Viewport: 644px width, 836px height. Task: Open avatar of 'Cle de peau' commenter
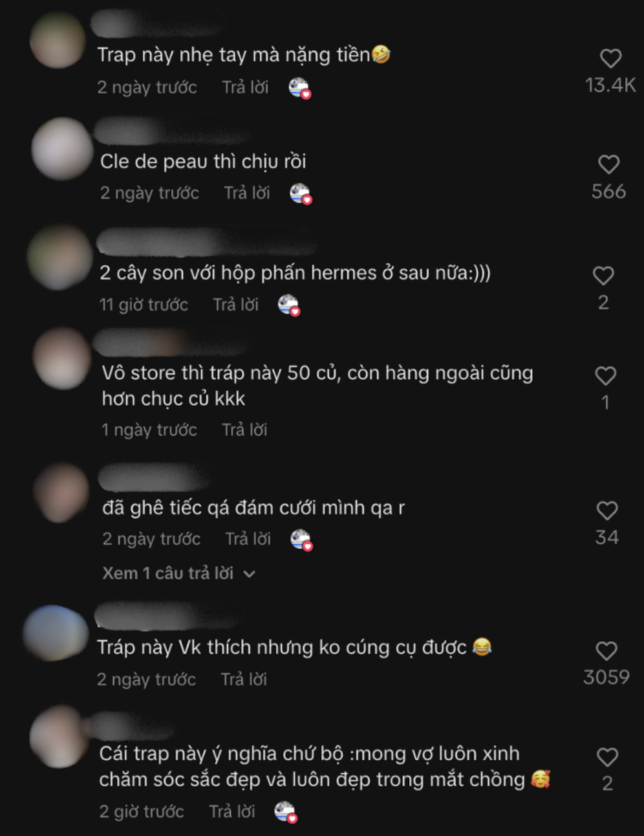(x=62, y=148)
